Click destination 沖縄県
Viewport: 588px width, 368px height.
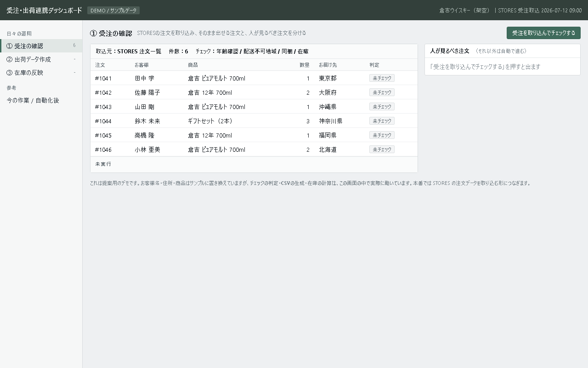(328, 107)
